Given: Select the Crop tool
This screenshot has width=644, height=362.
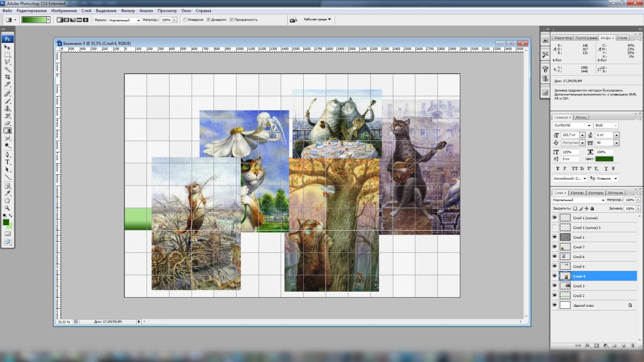Looking at the screenshot, I should point(8,77).
